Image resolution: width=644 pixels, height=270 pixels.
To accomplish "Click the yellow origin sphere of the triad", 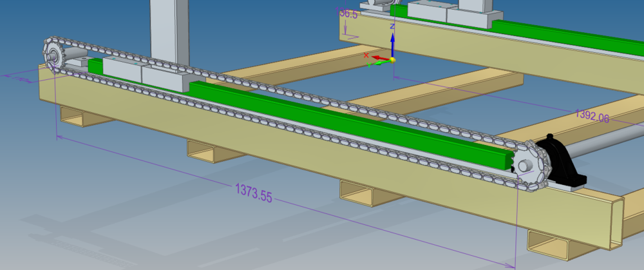I will click(392, 60).
